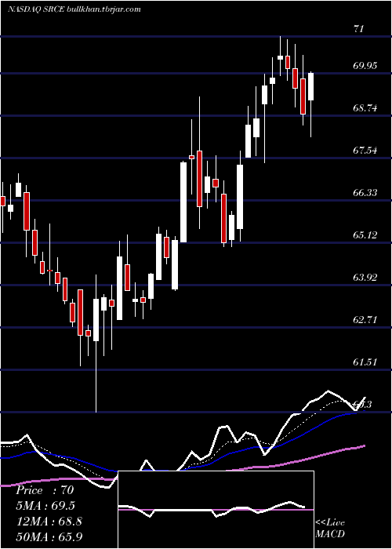392x549 pixels.
Task: Click the tall candle with the longest lower wick
Action: coord(96,319)
